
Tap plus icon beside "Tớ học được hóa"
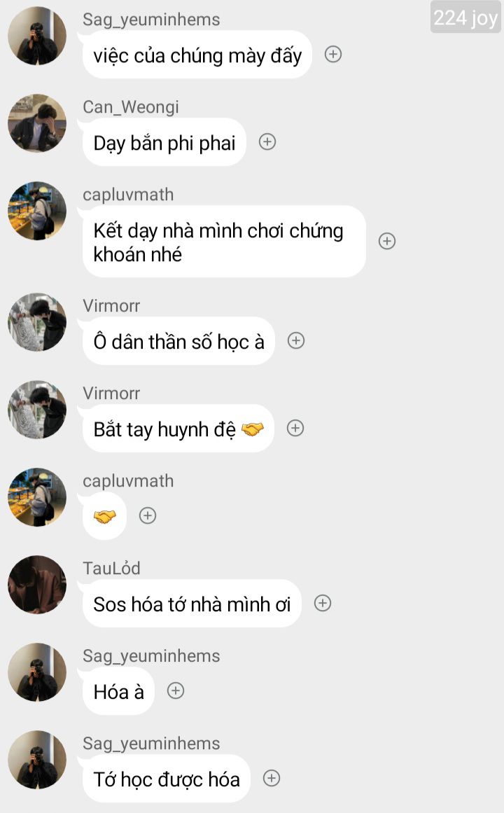pyautogui.click(x=272, y=778)
